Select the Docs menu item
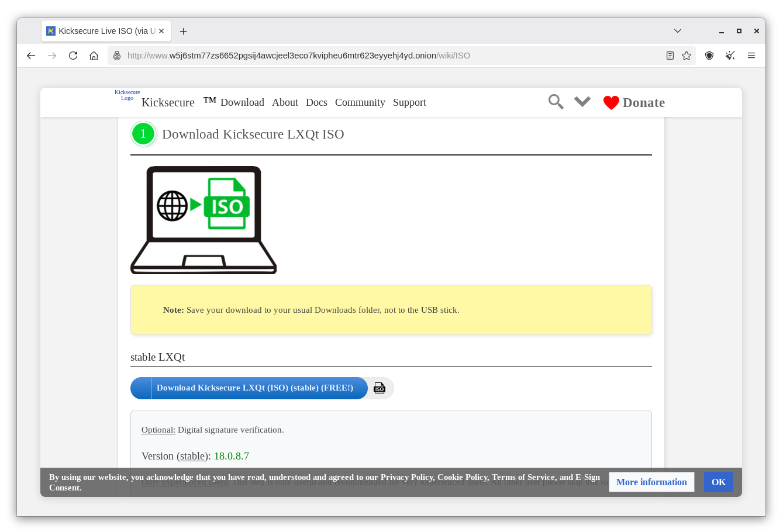Screen dimensions: 783x532 [x=316, y=102]
